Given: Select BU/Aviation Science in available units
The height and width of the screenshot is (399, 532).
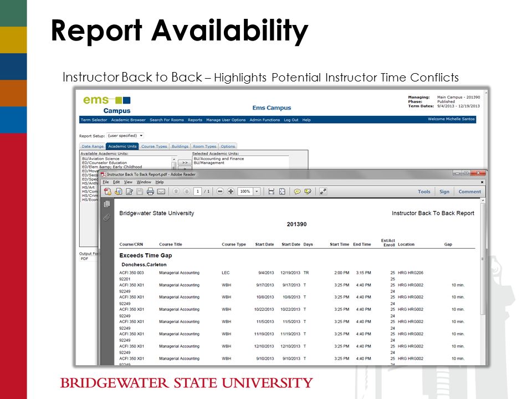Looking at the screenshot, I should (x=101, y=158).
